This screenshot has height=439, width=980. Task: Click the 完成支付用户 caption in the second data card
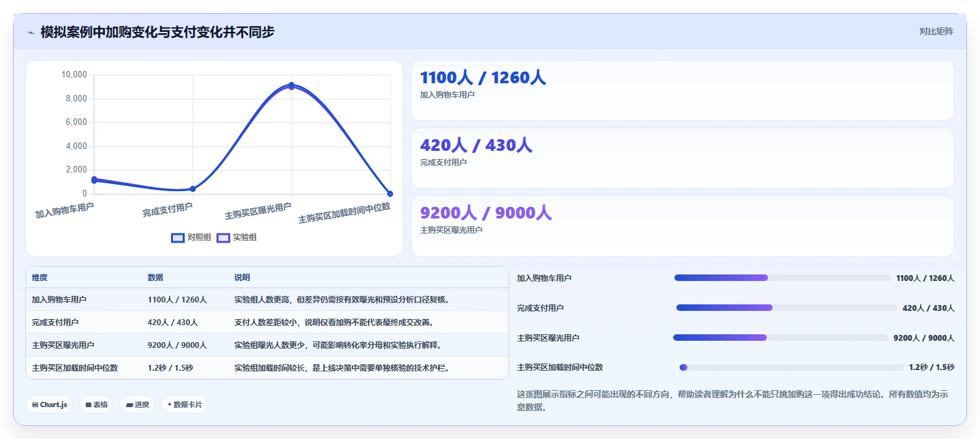coord(444,163)
